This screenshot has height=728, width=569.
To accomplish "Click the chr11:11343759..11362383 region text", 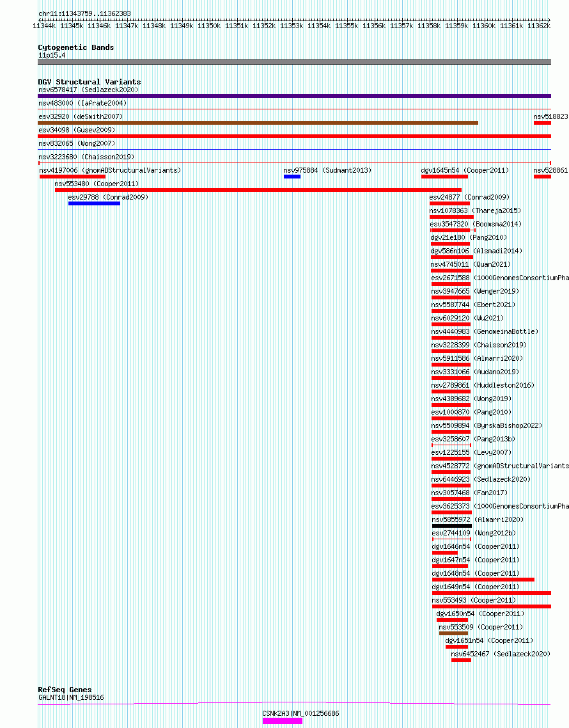I will (84, 14).
